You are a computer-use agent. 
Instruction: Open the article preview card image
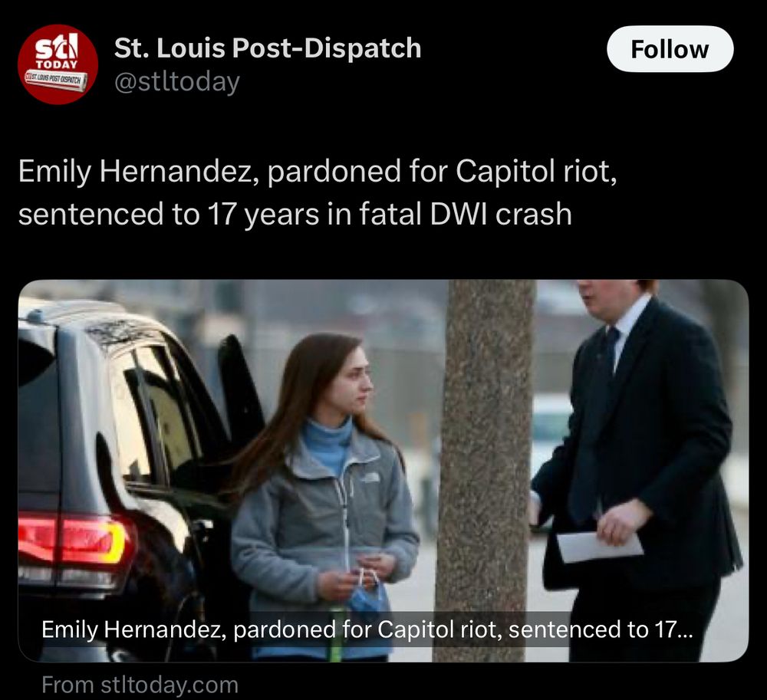click(x=383, y=471)
